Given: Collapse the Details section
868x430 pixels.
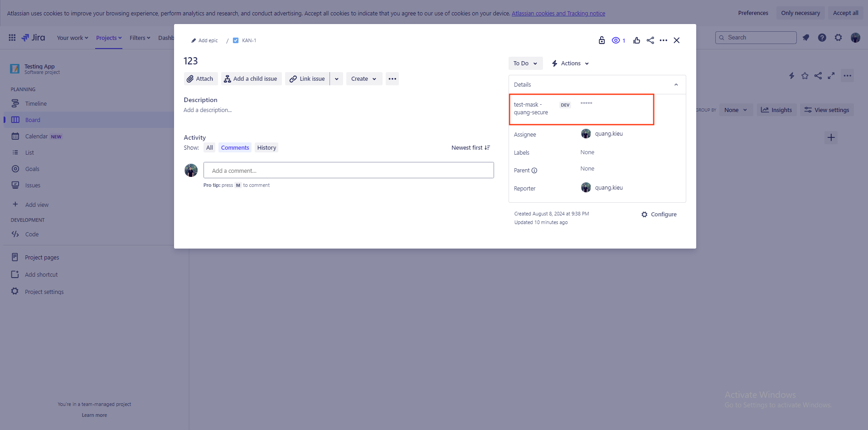Looking at the screenshot, I should pyautogui.click(x=676, y=85).
